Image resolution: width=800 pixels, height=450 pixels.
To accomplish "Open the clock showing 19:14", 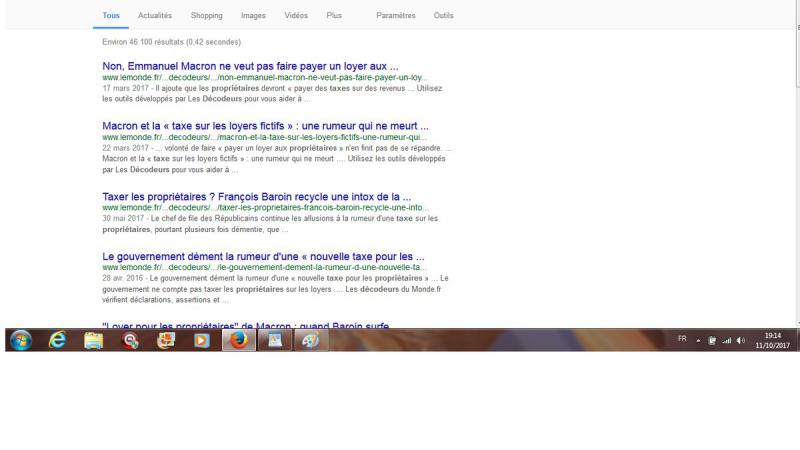I will pyautogui.click(x=772, y=340).
